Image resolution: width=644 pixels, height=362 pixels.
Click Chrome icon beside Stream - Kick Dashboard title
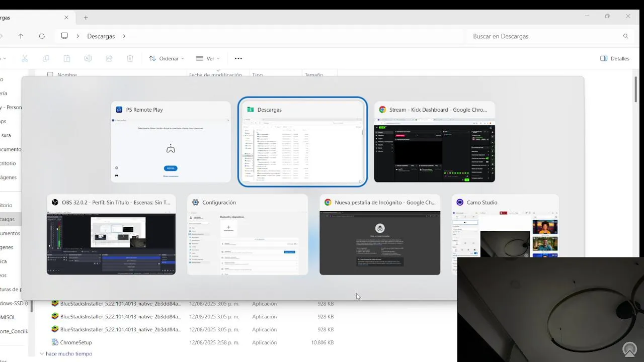point(382,110)
